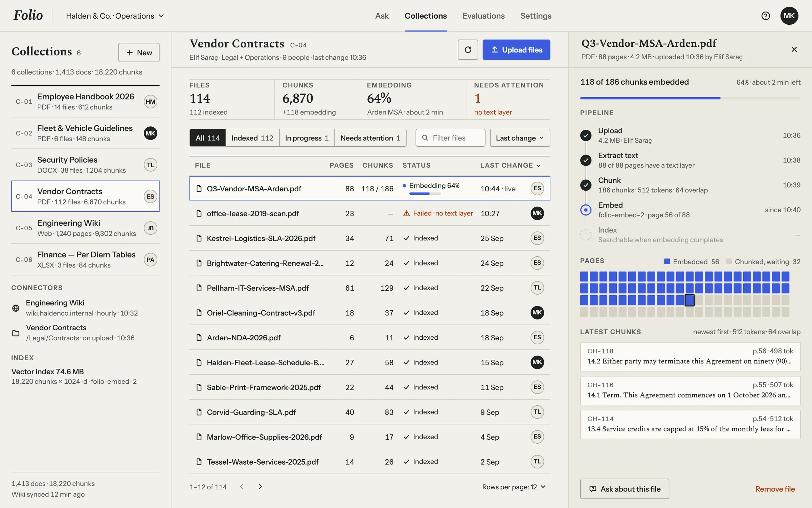Click the Embedded legend blue swatch
This screenshot has height=508, width=812.
[667, 261]
